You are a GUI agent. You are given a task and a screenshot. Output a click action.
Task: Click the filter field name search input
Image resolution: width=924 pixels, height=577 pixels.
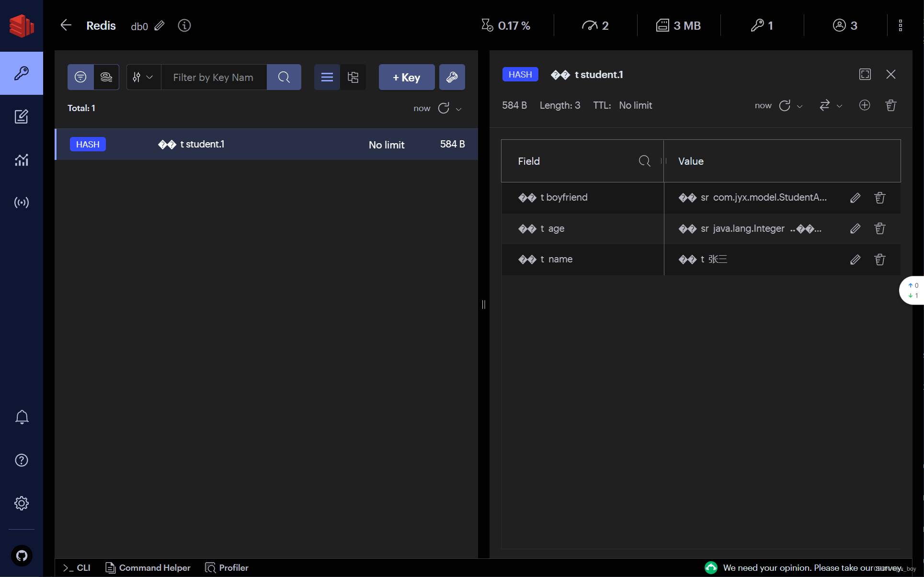pyautogui.click(x=643, y=160)
